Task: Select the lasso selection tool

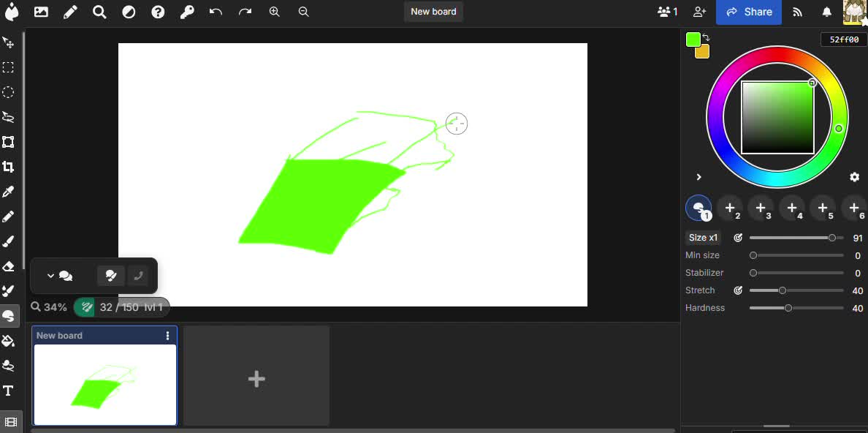Action: click(8, 117)
